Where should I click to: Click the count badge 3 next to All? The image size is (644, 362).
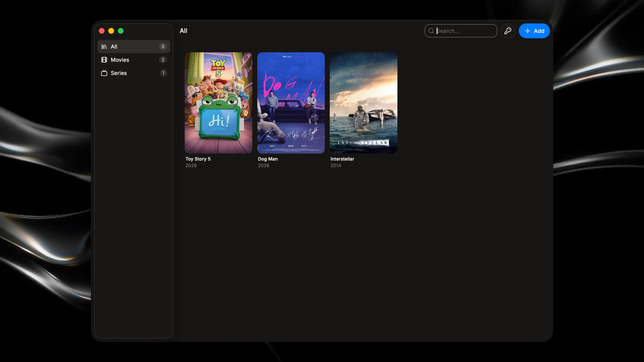(163, 46)
